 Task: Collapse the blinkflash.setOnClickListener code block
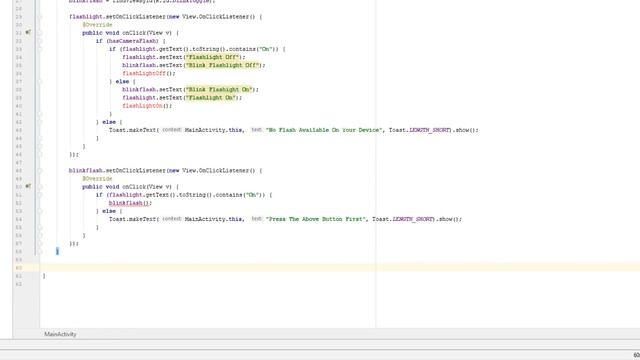[40, 171]
